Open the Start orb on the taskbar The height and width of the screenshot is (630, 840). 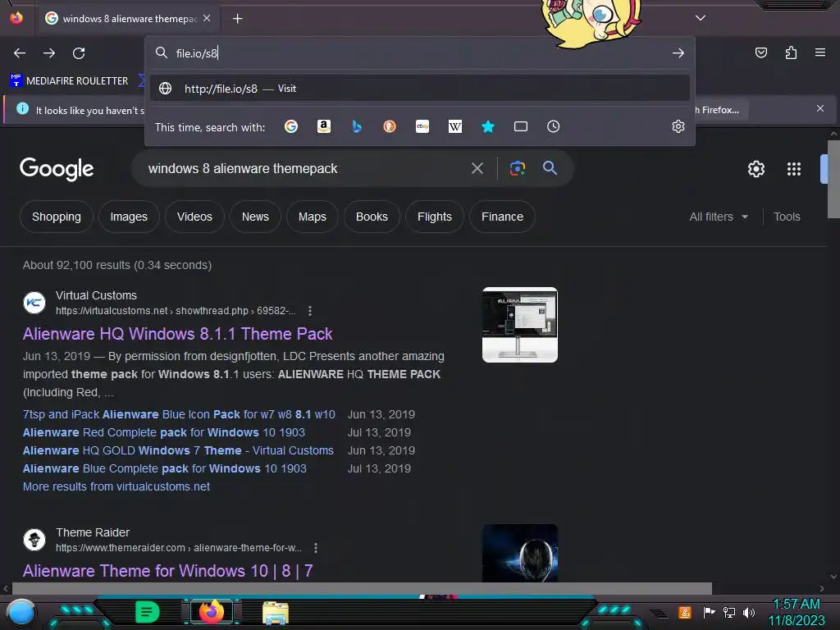click(x=21, y=613)
